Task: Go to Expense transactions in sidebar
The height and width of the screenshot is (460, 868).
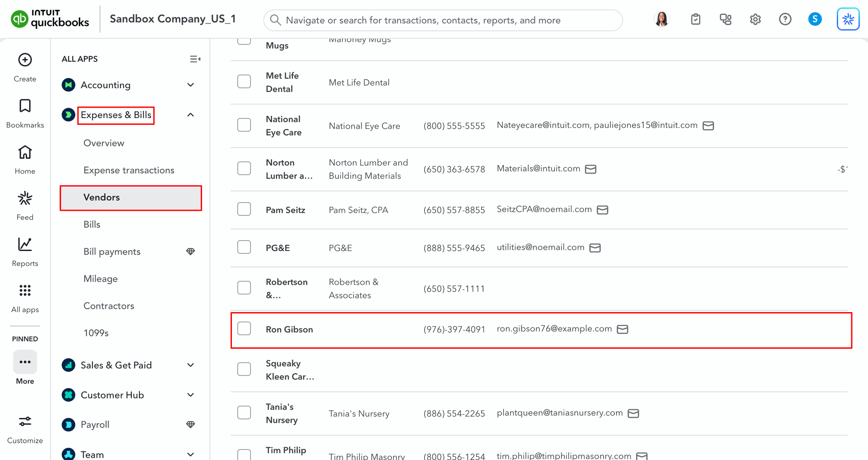Action: pos(129,170)
